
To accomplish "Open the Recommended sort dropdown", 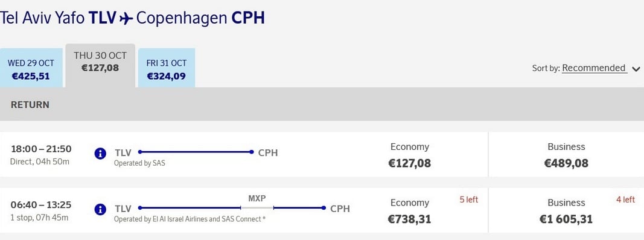I will [594, 68].
